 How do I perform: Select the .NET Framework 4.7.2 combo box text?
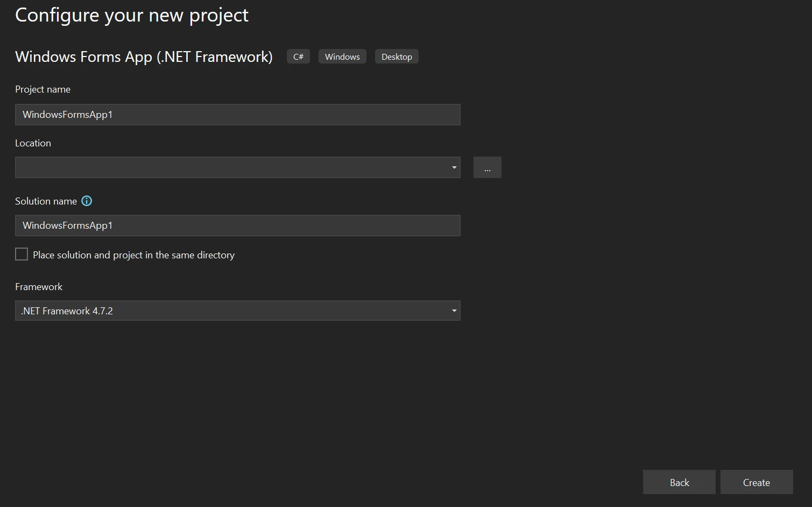point(67,311)
